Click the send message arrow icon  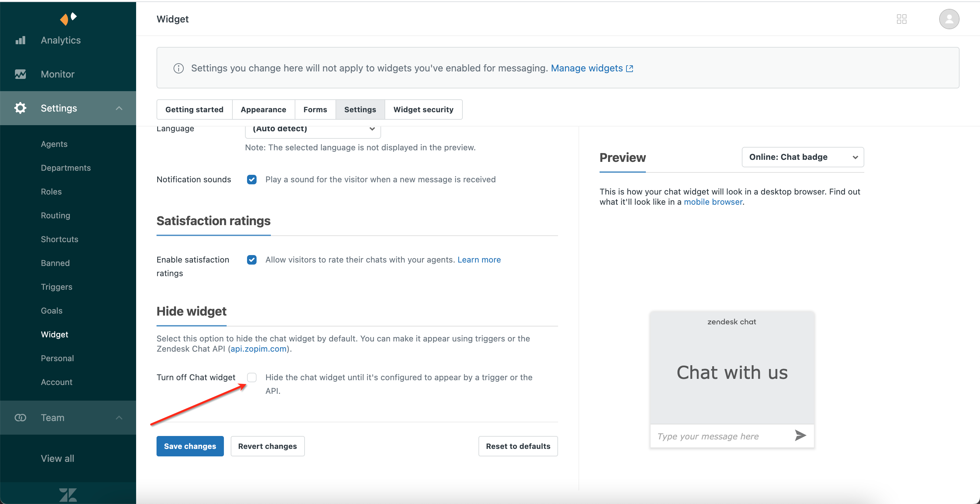click(x=800, y=435)
